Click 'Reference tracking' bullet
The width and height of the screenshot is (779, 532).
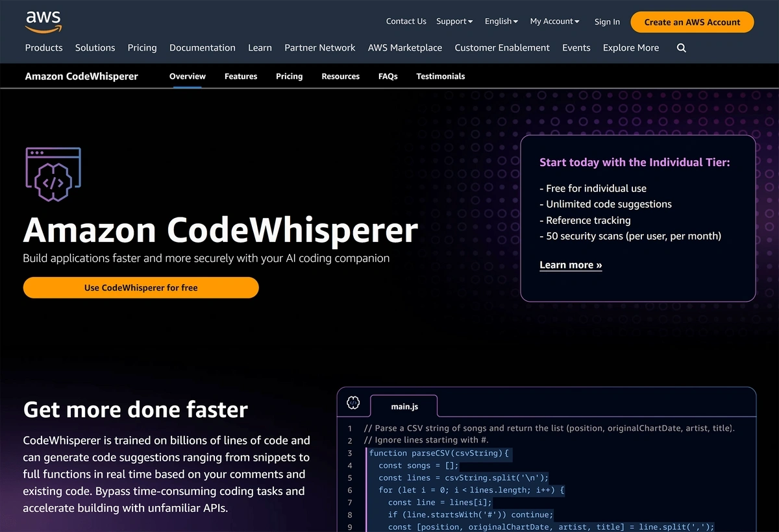click(x=585, y=220)
